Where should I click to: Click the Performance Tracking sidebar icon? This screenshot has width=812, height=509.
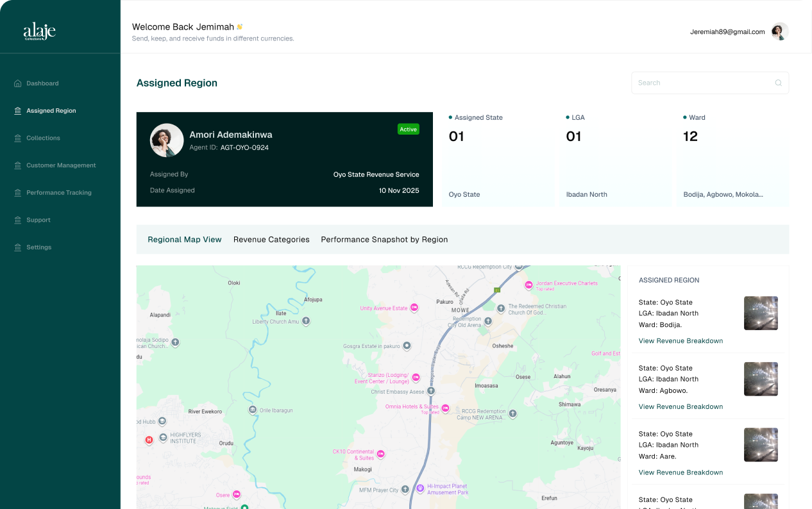pos(17,192)
